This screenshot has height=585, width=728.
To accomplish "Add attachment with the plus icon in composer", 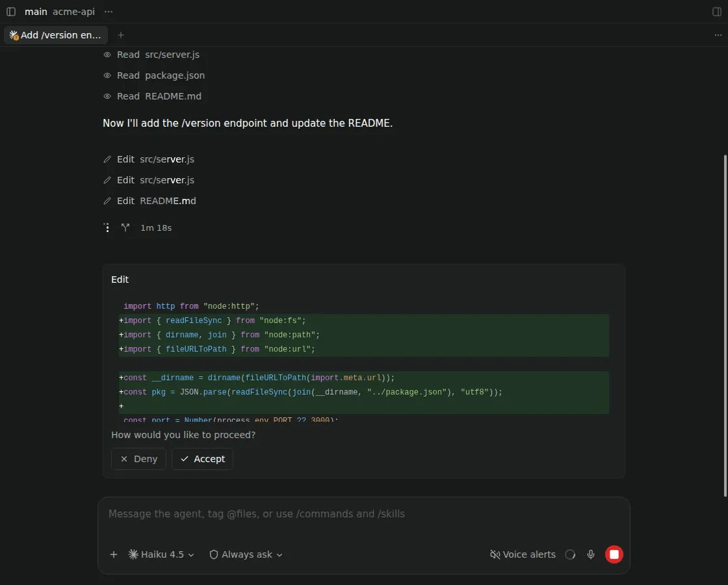I will [113, 554].
